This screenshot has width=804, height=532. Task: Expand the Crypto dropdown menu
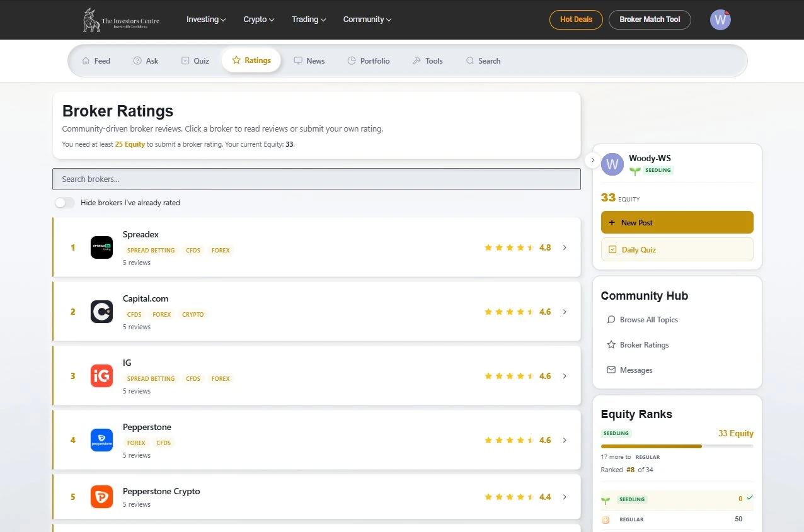click(x=259, y=20)
